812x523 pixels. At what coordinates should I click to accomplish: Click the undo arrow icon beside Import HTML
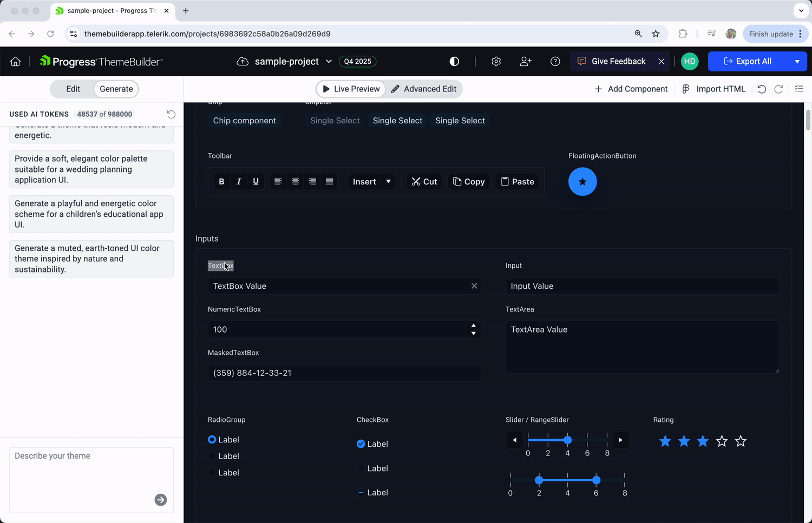[x=762, y=89]
